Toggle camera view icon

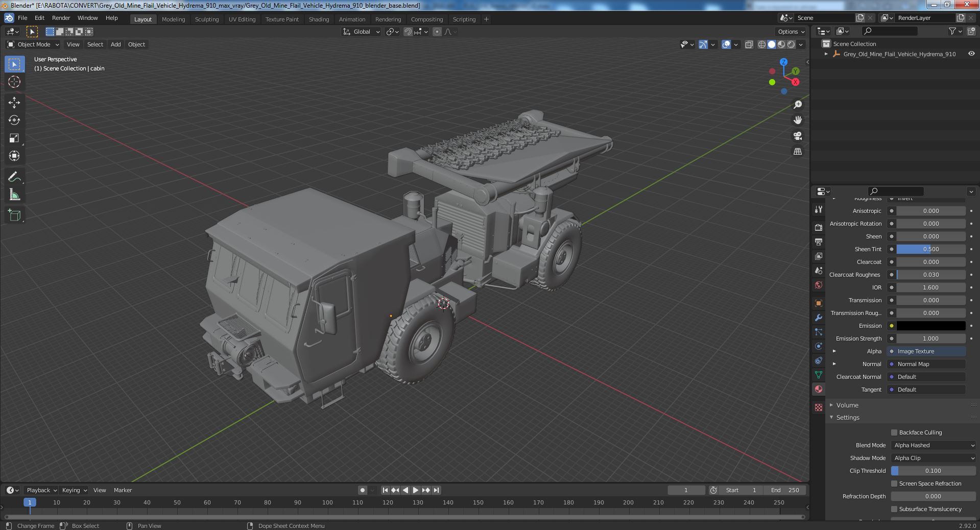click(x=798, y=136)
